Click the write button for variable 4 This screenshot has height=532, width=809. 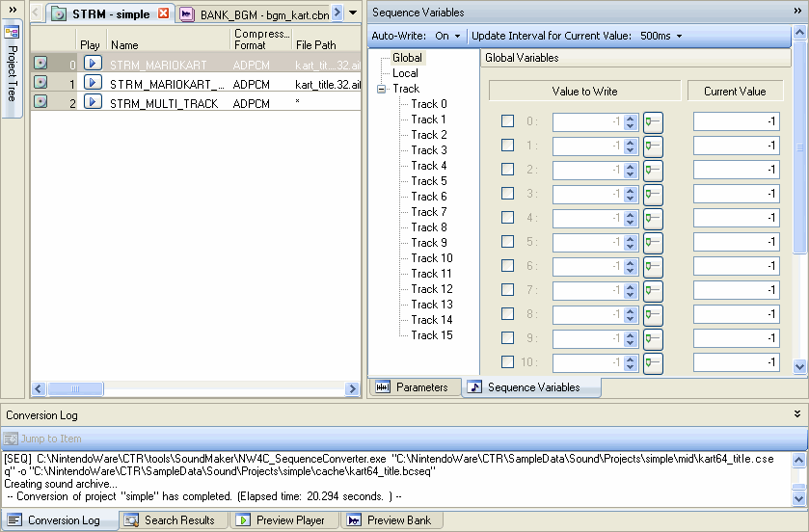click(653, 218)
